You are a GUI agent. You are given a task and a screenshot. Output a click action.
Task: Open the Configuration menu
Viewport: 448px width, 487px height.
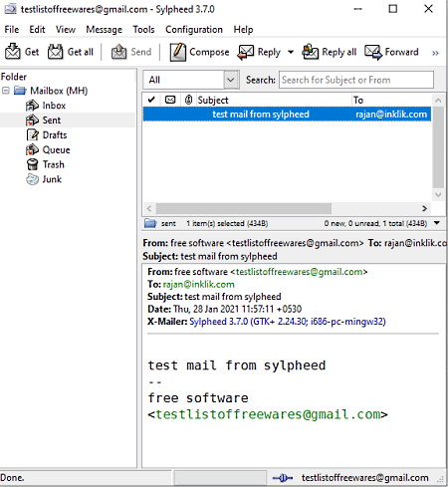(x=194, y=30)
